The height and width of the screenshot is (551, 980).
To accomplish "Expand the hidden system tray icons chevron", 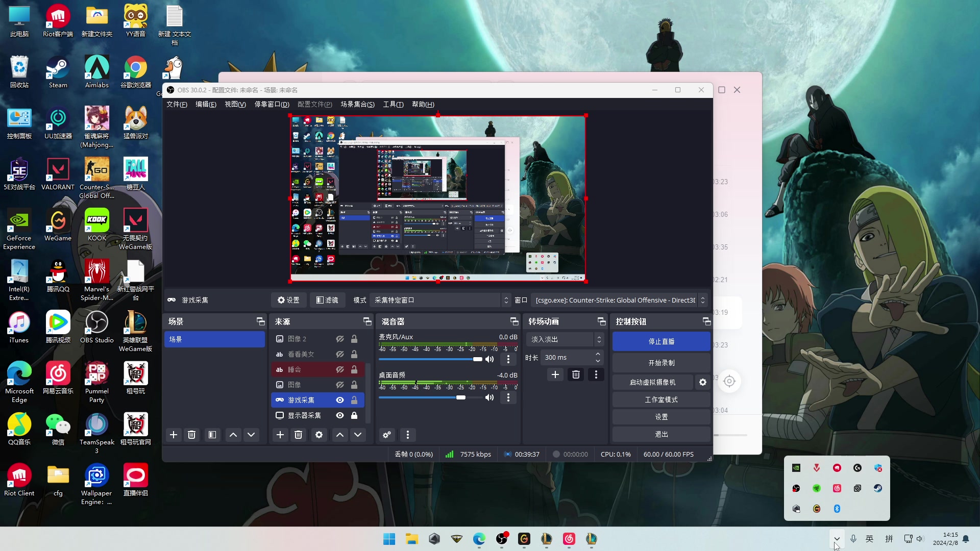I will click(x=837, y=539).
